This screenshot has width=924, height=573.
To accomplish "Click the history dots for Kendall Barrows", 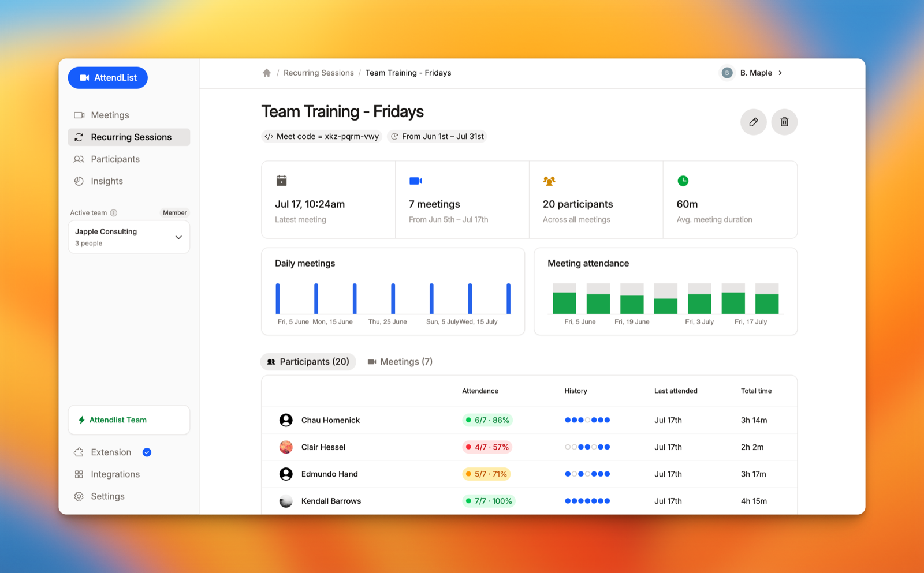I will (x=587, y=501).
